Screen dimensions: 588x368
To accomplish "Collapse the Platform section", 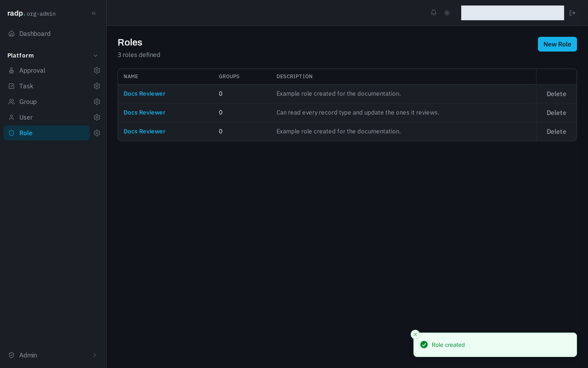I will click(x=96, y=56).
